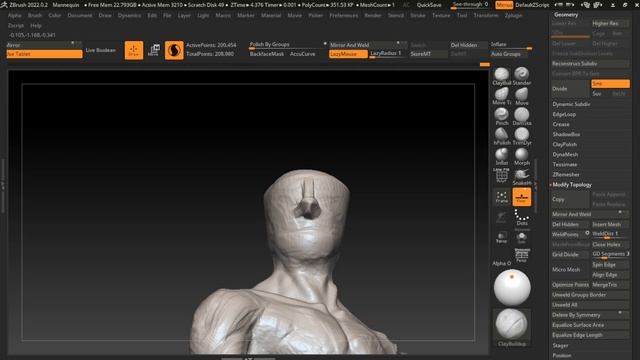Image resolution: width=640 pixels, height=360 pixels.
Task: Expand the ShadowBox section
Action: coord(566,134)
